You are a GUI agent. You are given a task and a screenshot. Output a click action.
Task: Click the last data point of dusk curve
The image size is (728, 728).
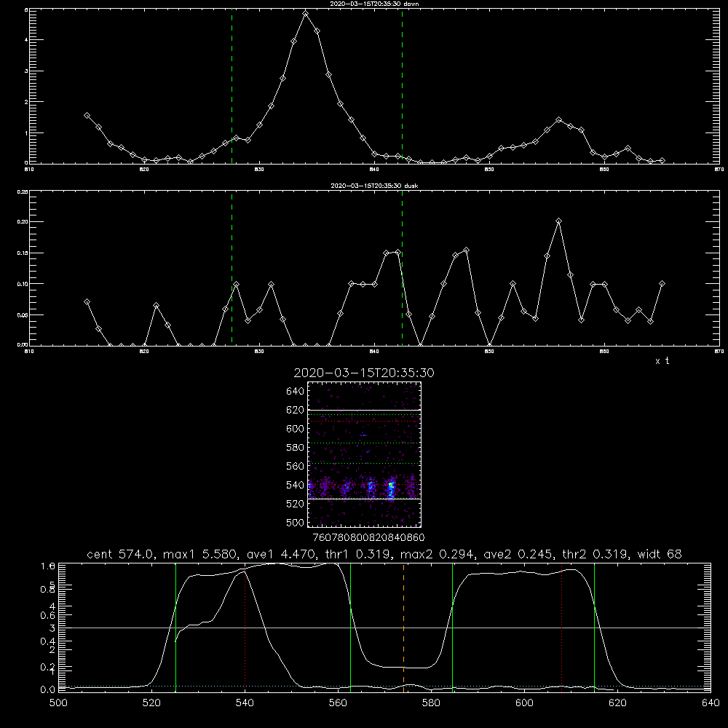[x=662, y=283]
